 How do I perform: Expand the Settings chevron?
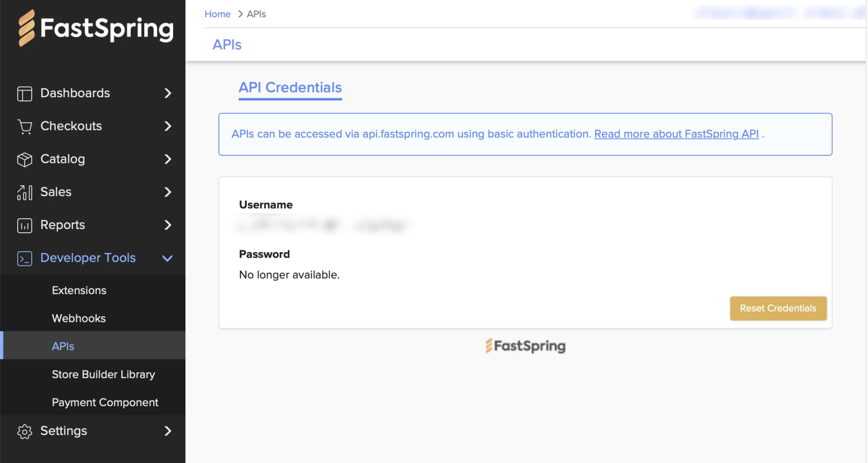point(168,431)
